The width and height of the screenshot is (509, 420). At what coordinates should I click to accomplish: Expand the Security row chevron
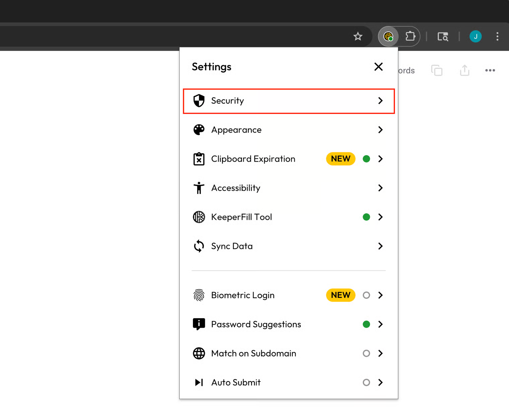point(380,101)
